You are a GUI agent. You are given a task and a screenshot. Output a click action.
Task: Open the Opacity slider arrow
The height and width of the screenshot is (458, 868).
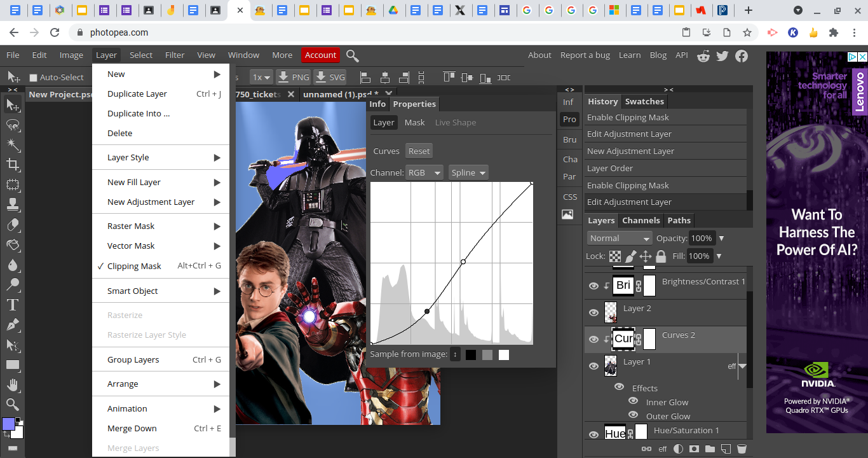[721, 239]
